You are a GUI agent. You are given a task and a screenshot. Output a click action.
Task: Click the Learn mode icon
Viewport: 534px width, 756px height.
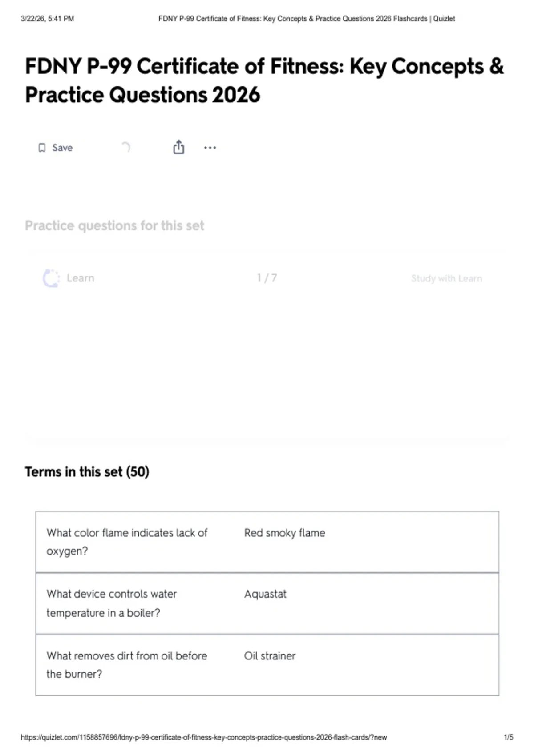51,278
